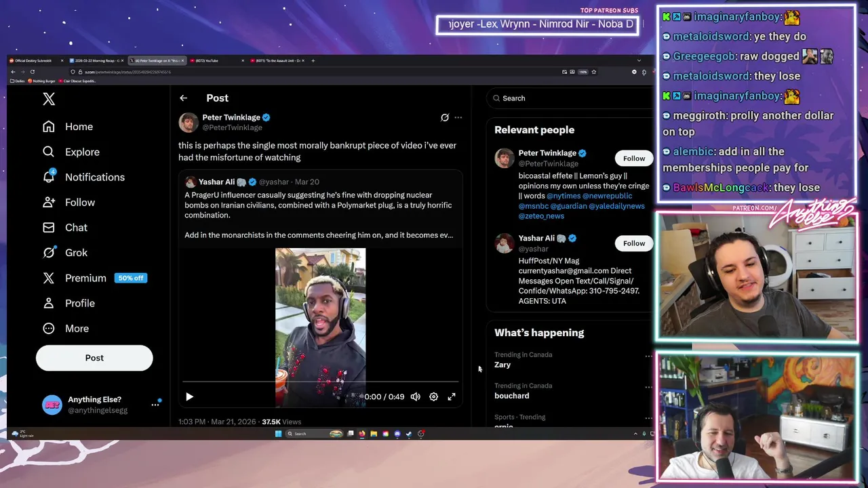Screen dimensions: 868x488
Task: Open the more options dots for bouchard trend
Action: point(648,386)
